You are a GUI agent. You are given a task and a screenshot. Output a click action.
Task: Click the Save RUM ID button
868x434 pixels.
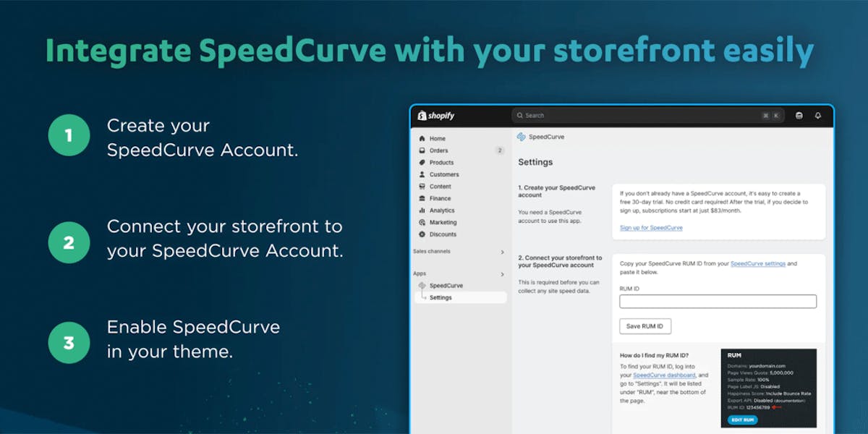point(645,326)
